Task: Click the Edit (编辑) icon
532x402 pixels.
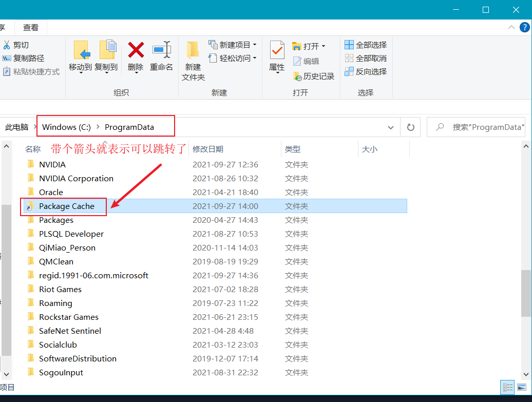Action: [297, 61]
